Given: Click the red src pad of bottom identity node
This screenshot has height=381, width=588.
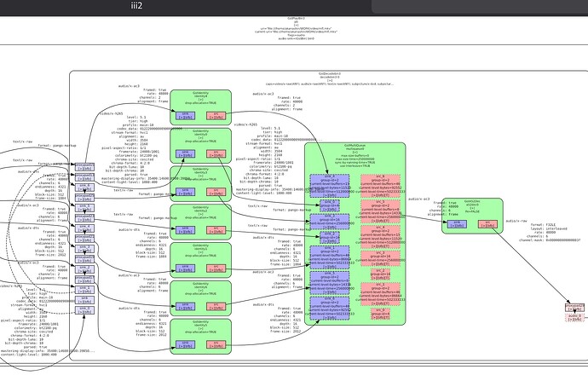Looking at the screenshot, I should (x=216, y=343).
